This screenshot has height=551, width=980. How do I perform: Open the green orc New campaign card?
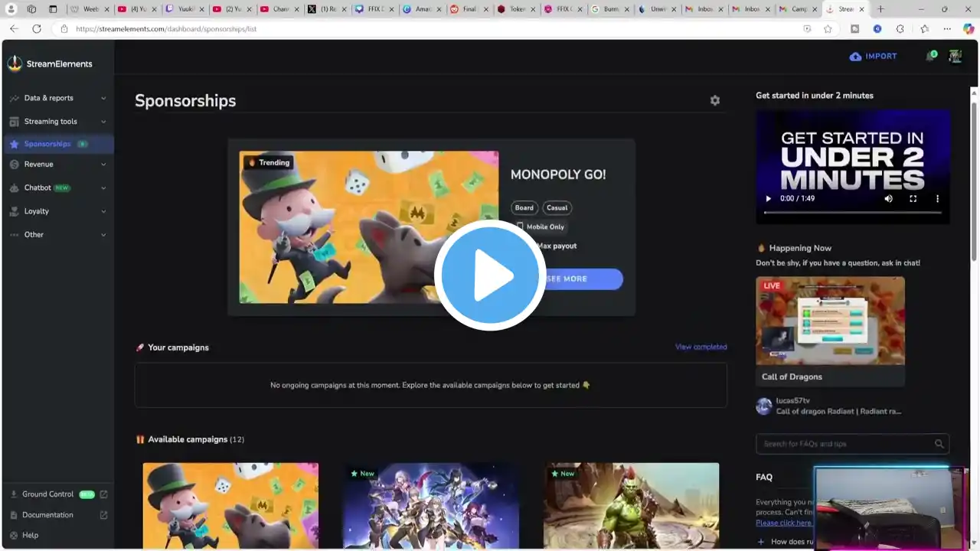coord(632,506)
